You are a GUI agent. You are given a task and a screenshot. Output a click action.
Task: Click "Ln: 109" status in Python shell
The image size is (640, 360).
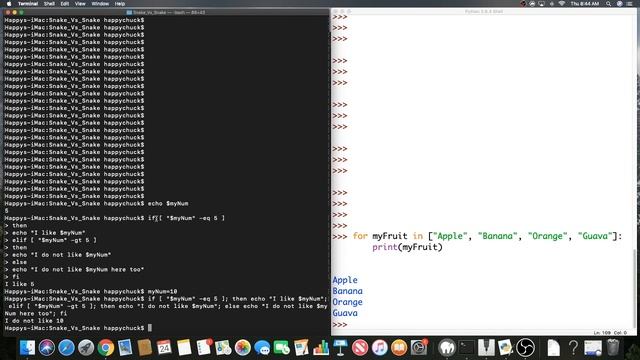pyautogui.click(x=603, y=333)
